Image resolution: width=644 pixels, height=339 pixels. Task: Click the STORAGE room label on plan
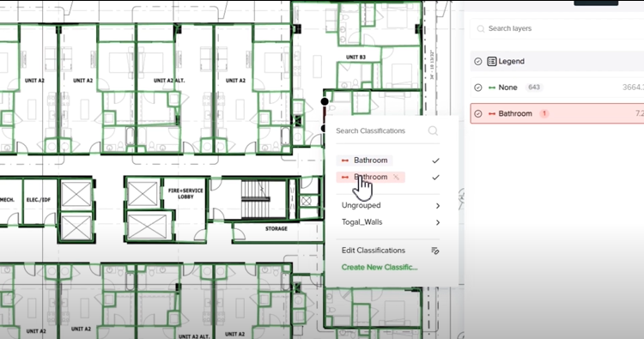coord(276,228)
